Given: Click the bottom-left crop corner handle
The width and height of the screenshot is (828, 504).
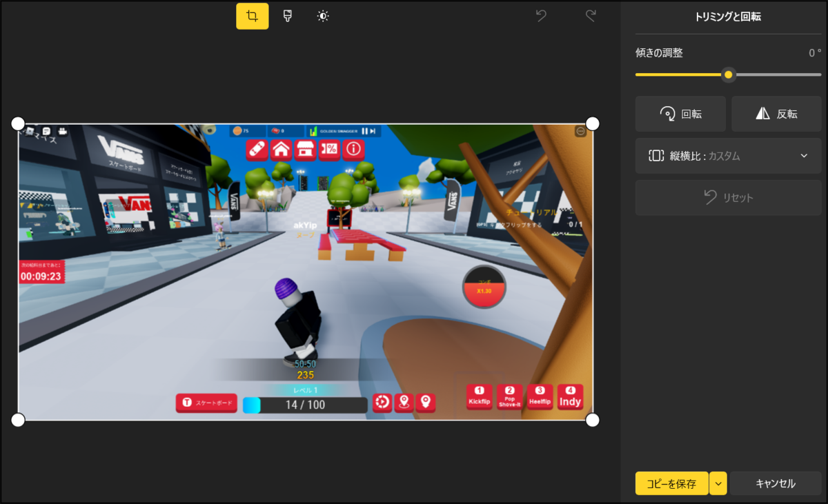Looking at the screenshot, I should pyautogui.click(x=18, y=420).
